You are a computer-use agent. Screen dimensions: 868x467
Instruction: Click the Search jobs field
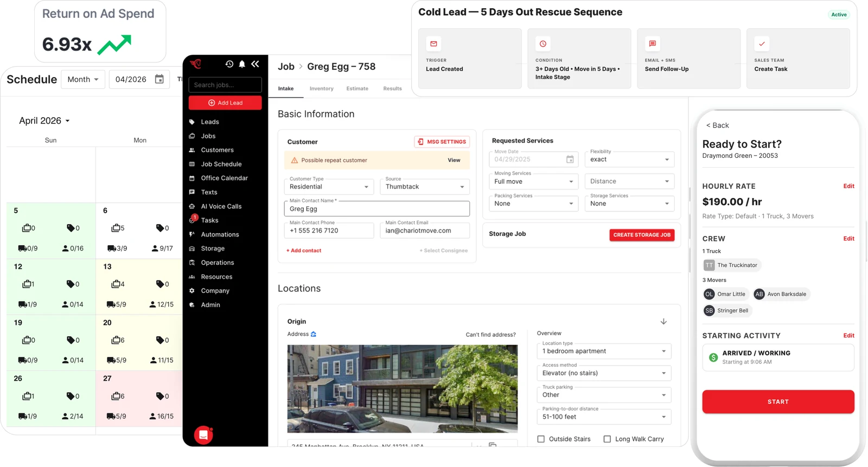tap(225, 85)
